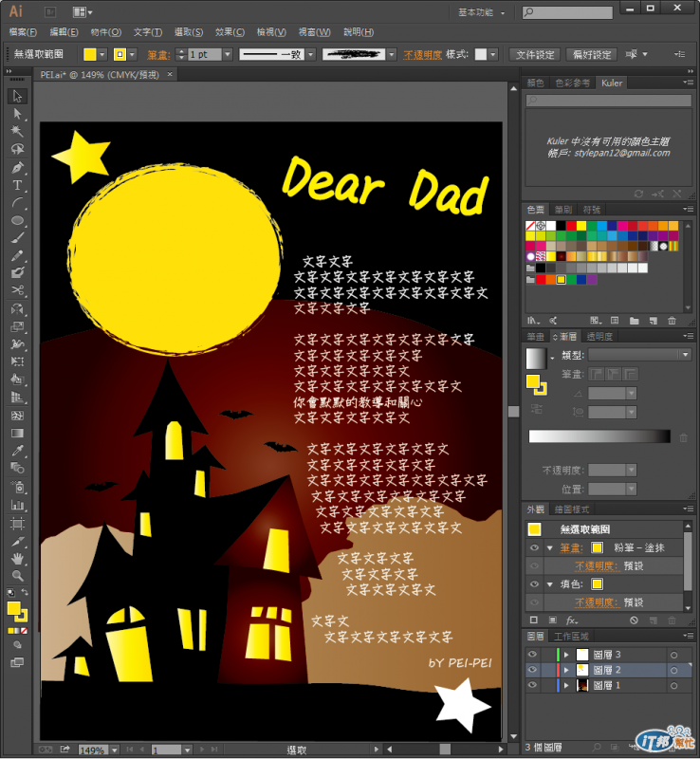
Task: Click the 偏好設定 button
Action: [592, 54]
